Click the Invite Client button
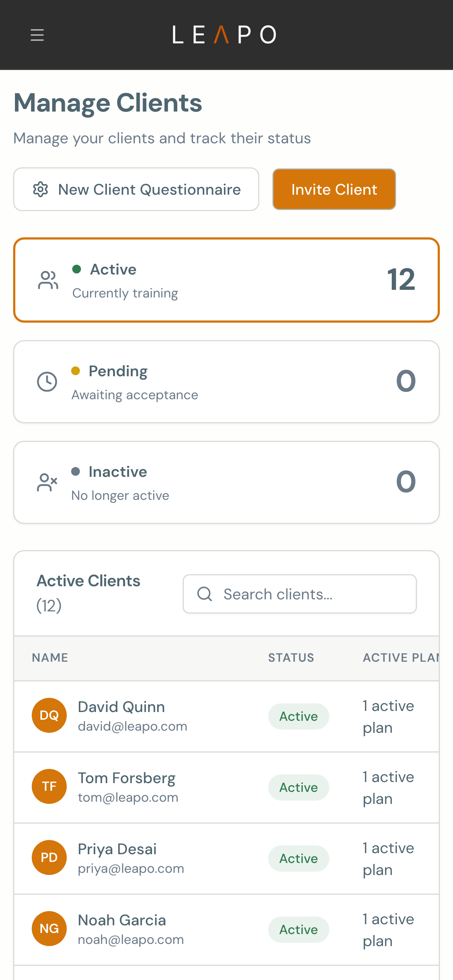The image size is (453, 980). point(334,189)
